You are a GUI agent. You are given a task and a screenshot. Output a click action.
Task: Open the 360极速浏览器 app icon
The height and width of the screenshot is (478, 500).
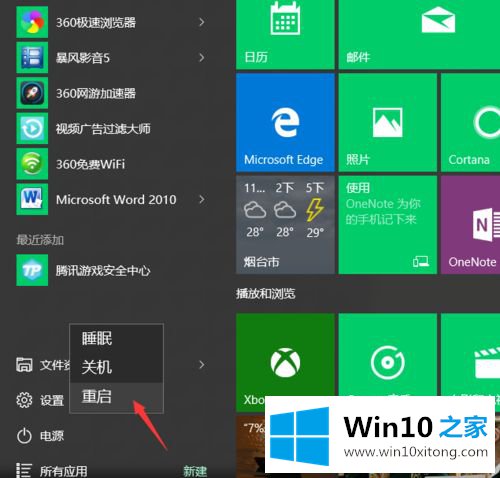(32, 22)
